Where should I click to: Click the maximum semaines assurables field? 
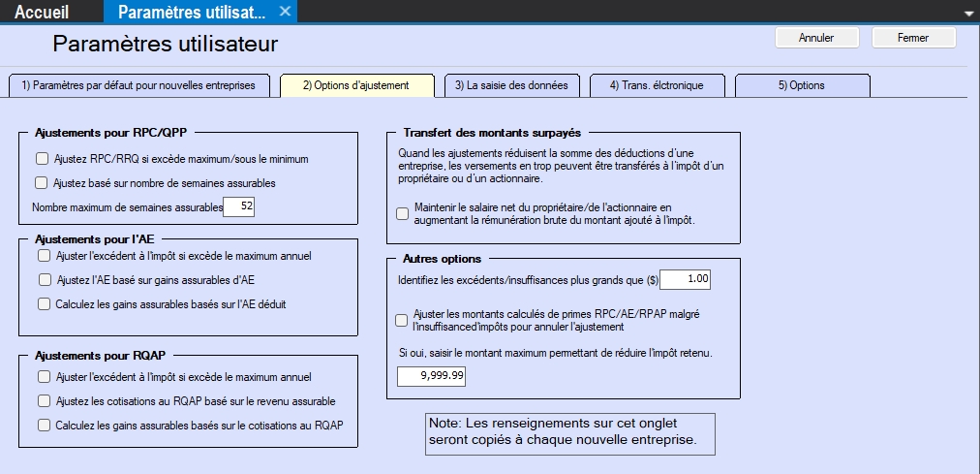point(239,206)
